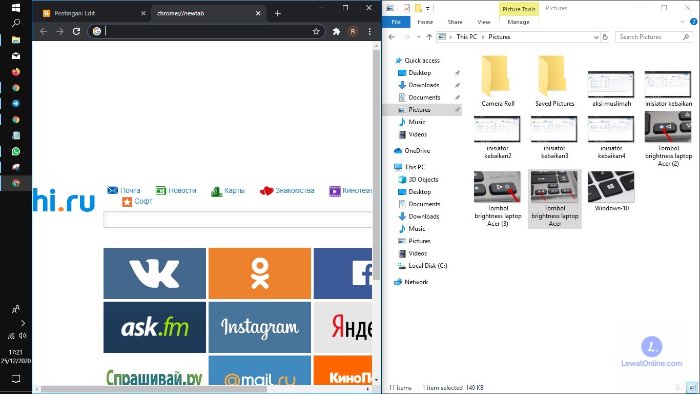
Task: Open Explorer help question icon
Action: click(694, 21)
